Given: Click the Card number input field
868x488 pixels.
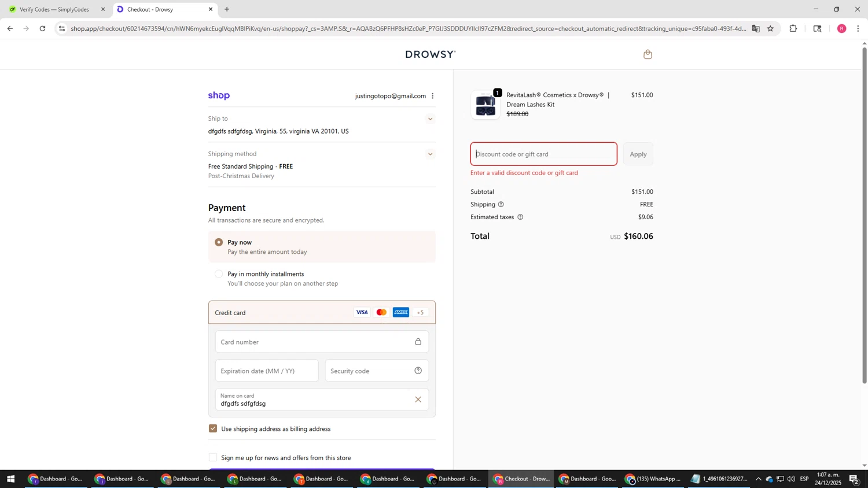Looking at the screenshot, I should (322, 342).
